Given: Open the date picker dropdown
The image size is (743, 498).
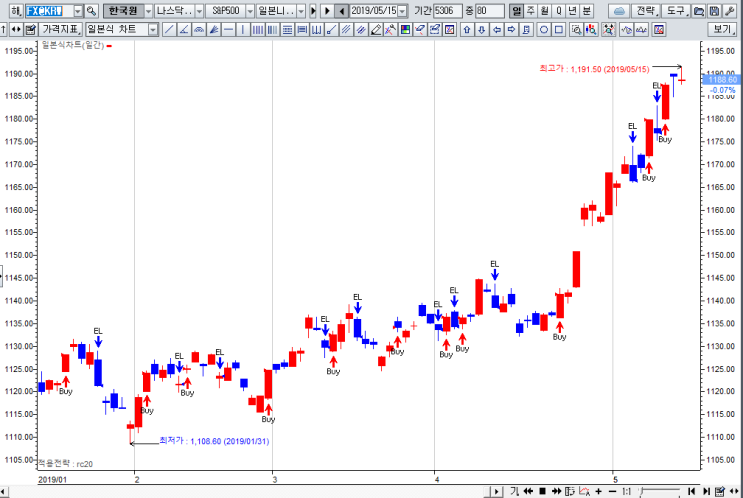Looking at the screenshot, I should (402, 11).
